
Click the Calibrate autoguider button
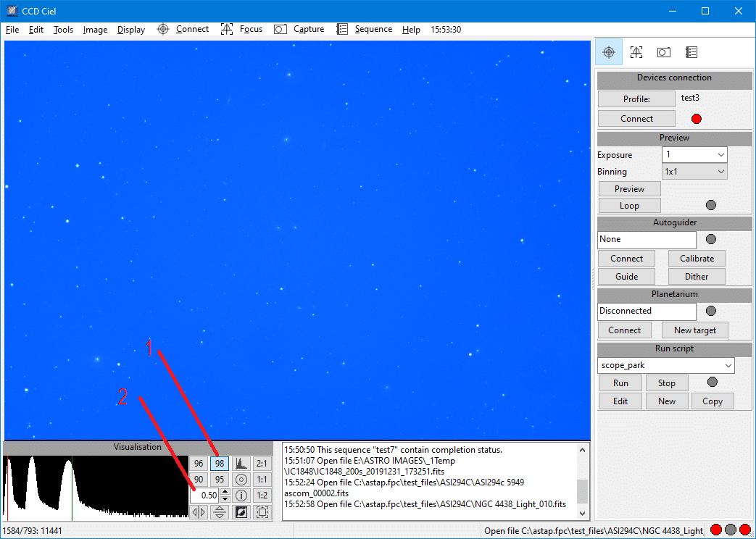(x=697, y=259)
